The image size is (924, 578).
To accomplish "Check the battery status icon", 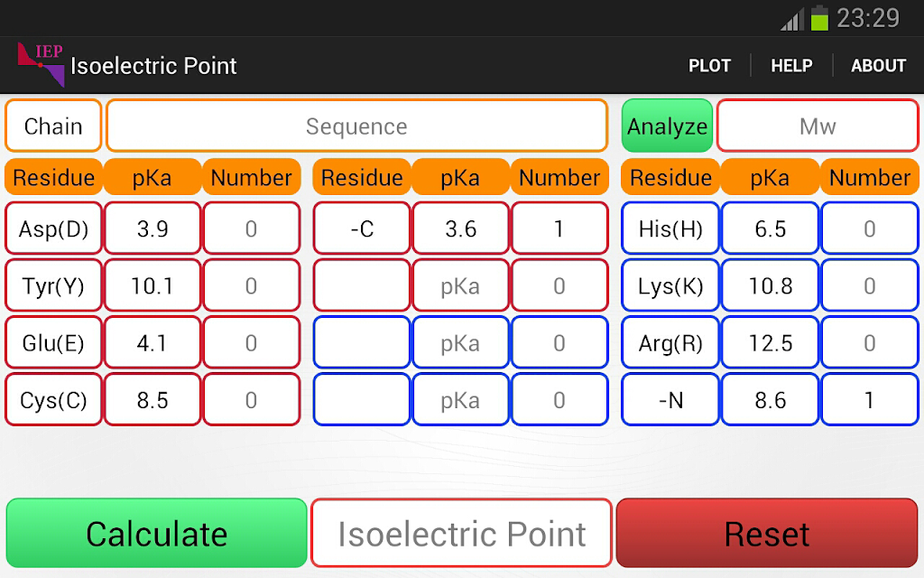I will pyautogui.click(x=819, y=18).
